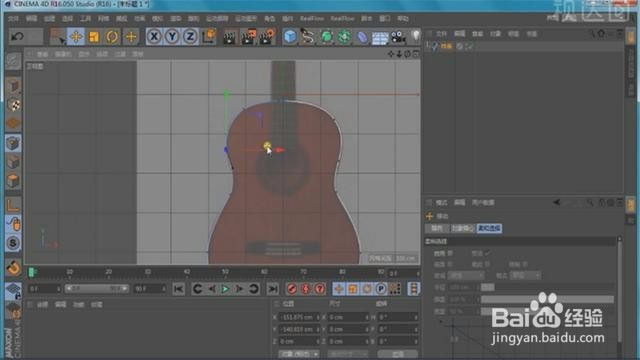Toggle Enable Snap S icon

(13, 243)
